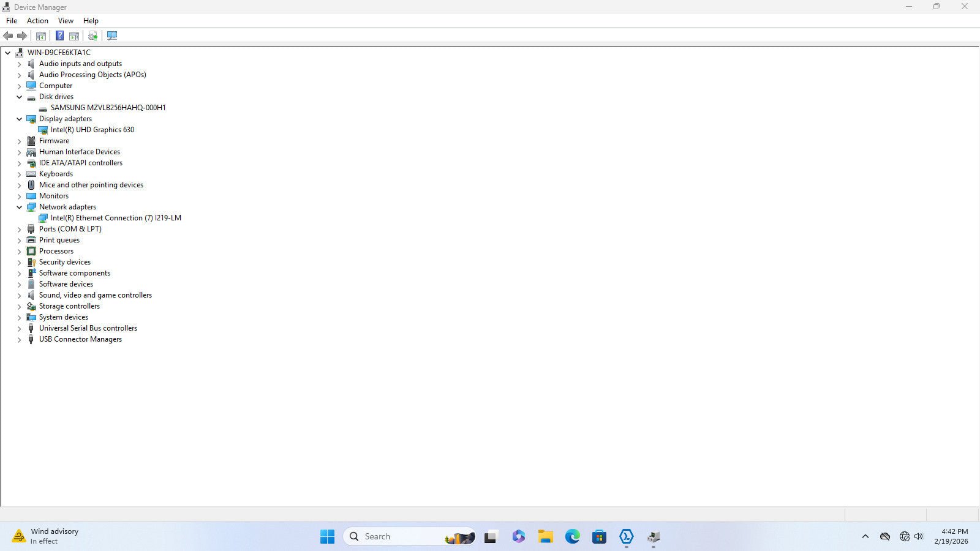
Task: Collapse the Network adapters category
Action: coord(20,207)
